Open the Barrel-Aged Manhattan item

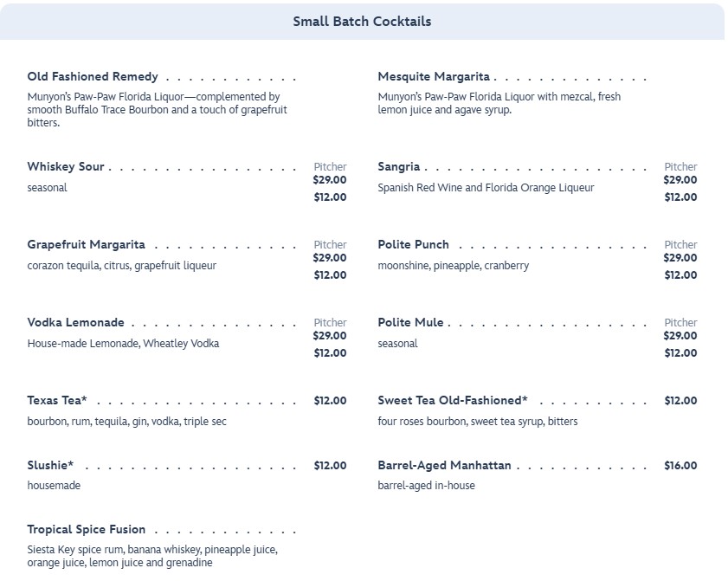[444, 466]
